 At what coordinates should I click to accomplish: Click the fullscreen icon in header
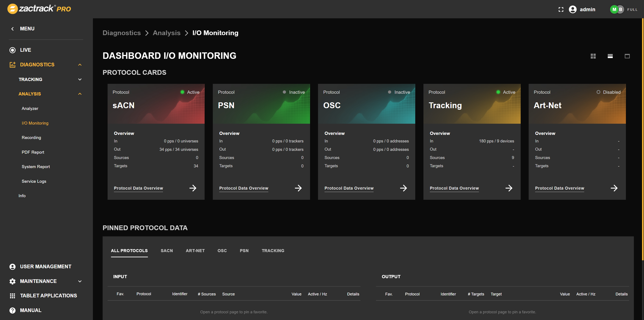coord(561,9)
